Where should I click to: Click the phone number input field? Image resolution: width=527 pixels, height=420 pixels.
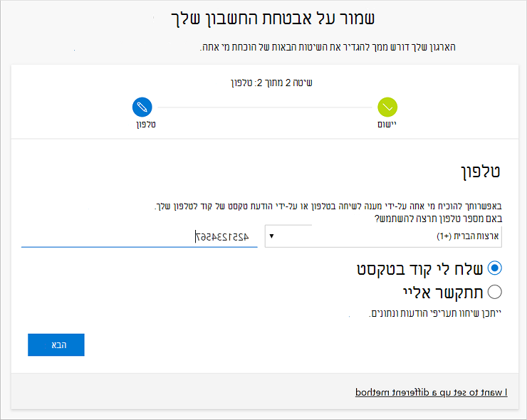[139, 237]
